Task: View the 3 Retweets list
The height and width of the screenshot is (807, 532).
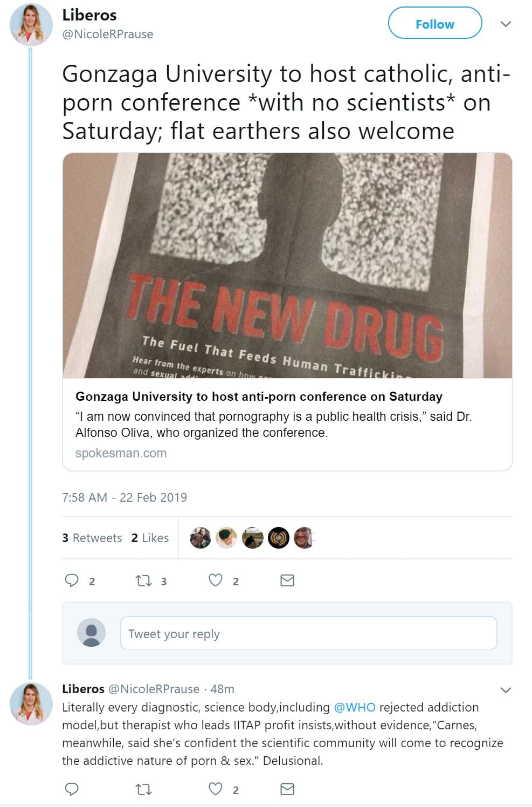Action: coord(92,538)
